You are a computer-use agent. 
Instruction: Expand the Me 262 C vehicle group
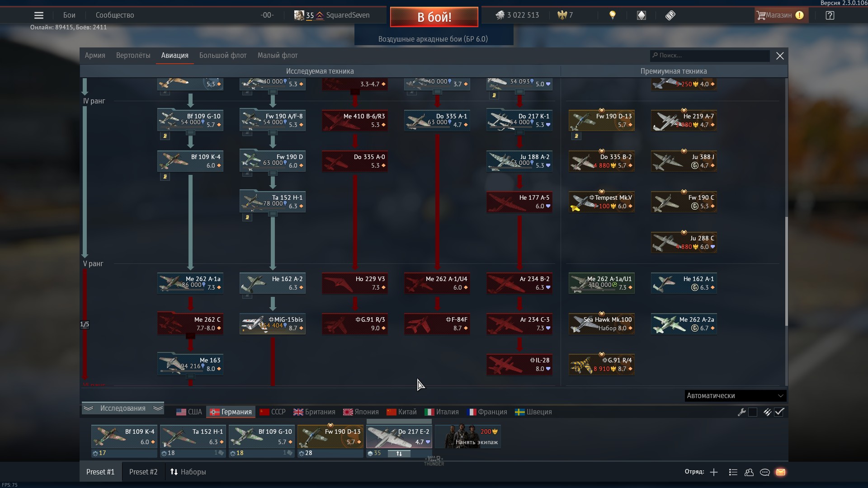[190, 336]
